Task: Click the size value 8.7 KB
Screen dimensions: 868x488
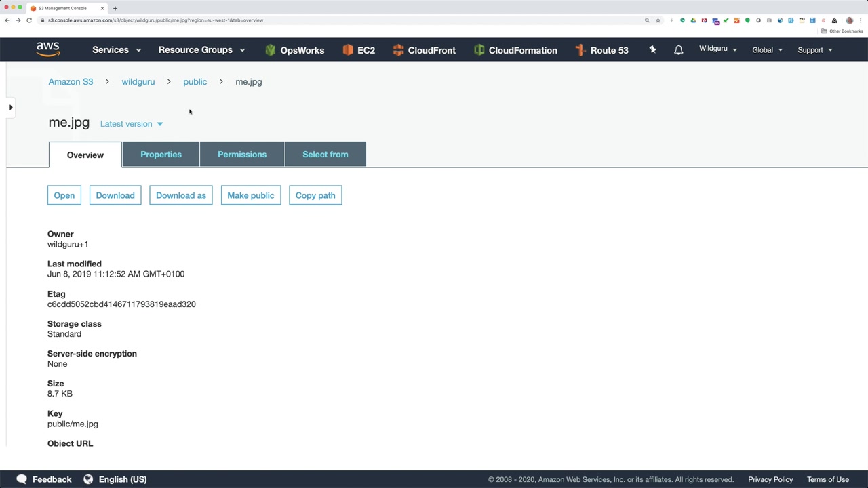Action: click(x=60, y=394)
